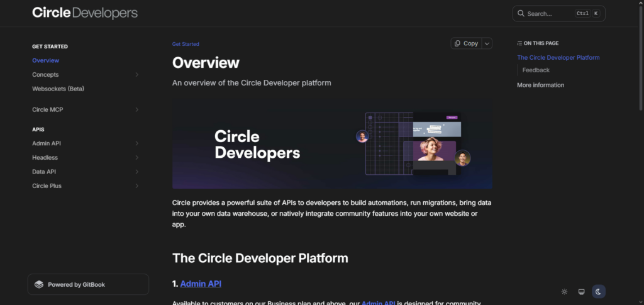This screenshot has width=644, height=305.
Task: Jump to The Circle Developer Platform section
Action: 558,57
